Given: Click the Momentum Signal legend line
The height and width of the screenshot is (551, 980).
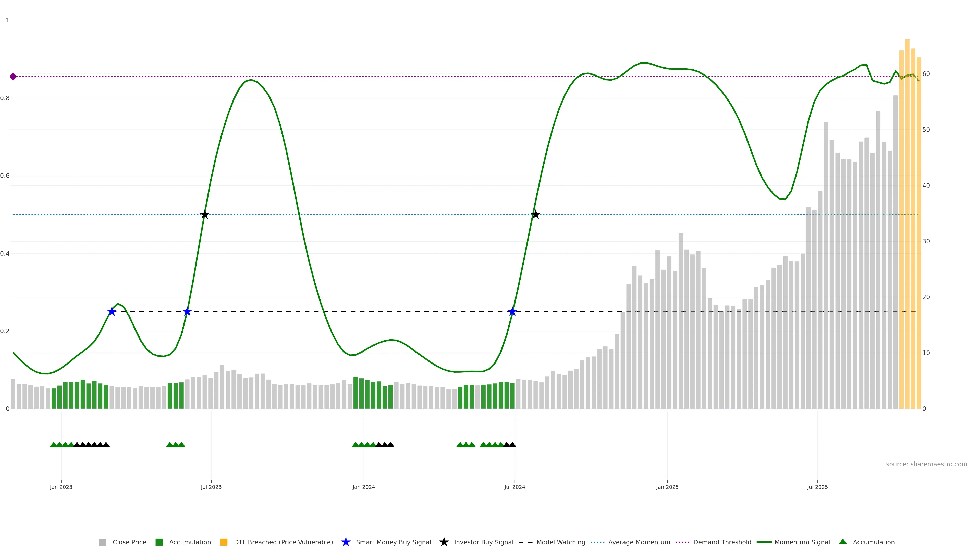Looking at the screenshot, I should (x=764, y=542).
